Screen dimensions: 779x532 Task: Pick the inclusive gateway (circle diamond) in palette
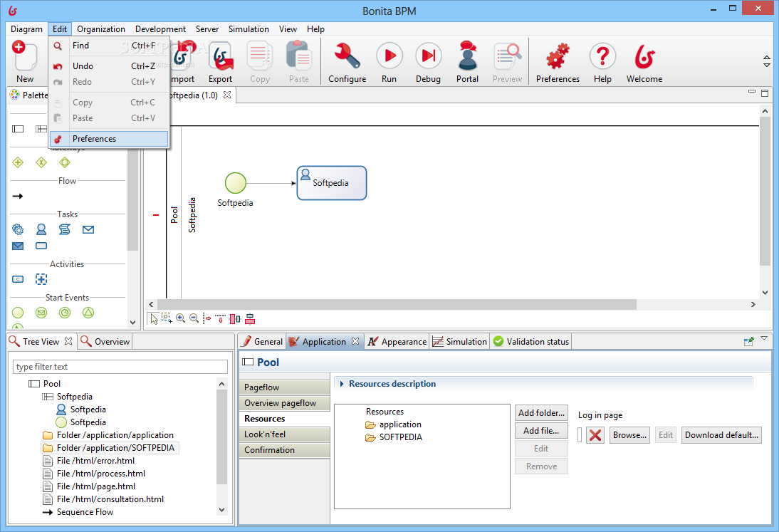point(65,162)
